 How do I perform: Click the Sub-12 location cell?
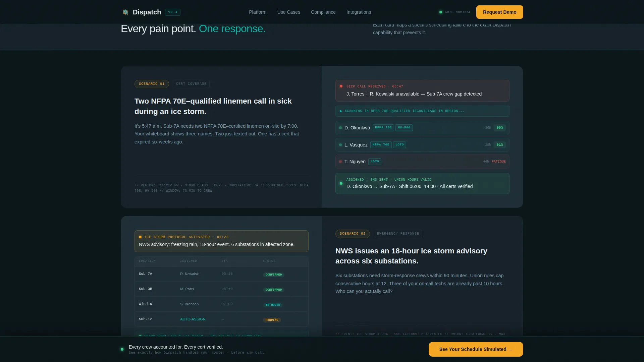coord(146,319)
